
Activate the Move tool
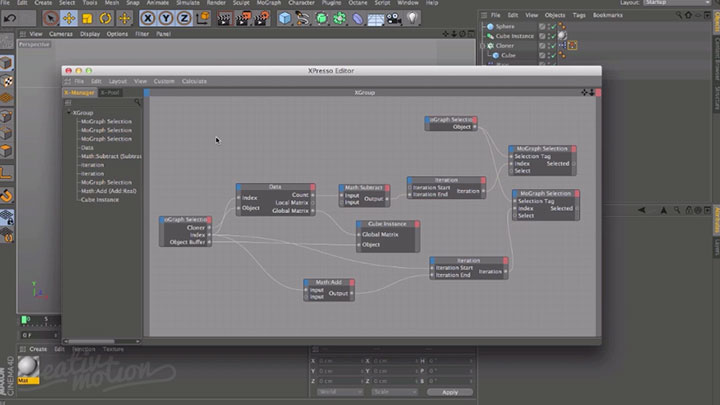[x=69, y=18]
